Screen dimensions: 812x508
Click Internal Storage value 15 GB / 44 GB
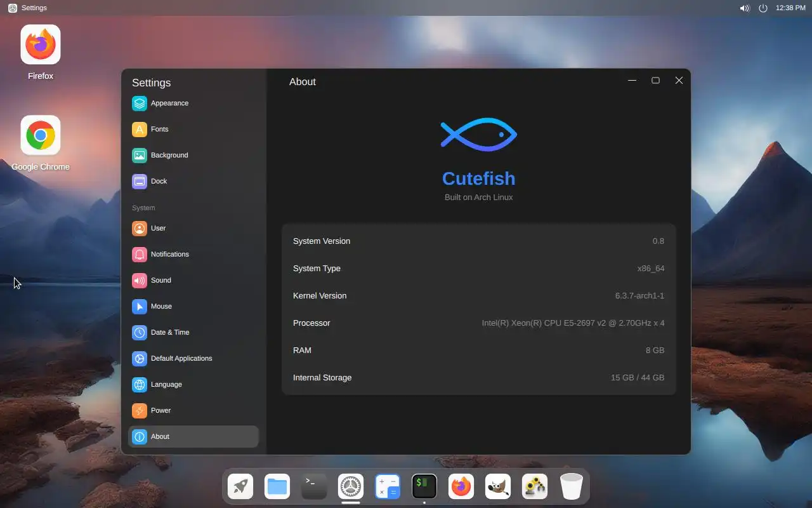tap(638, 378)
